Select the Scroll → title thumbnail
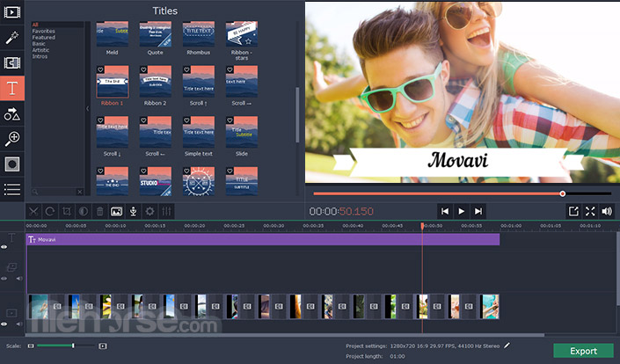Screen dimensions: 620x364 pos(242,82)
